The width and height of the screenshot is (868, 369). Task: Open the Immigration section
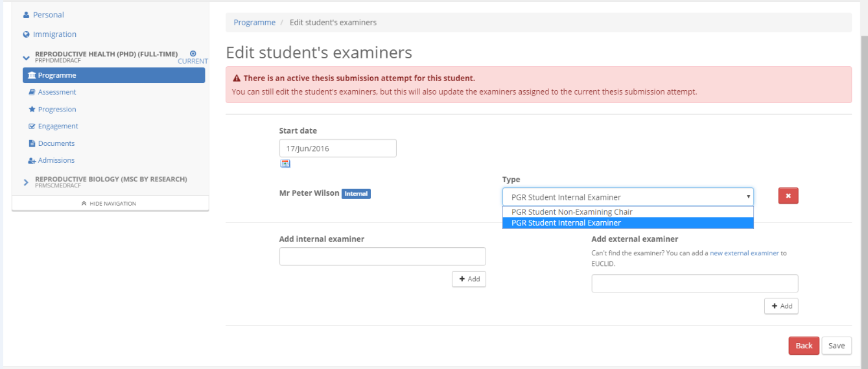click(x=49, y=34)
